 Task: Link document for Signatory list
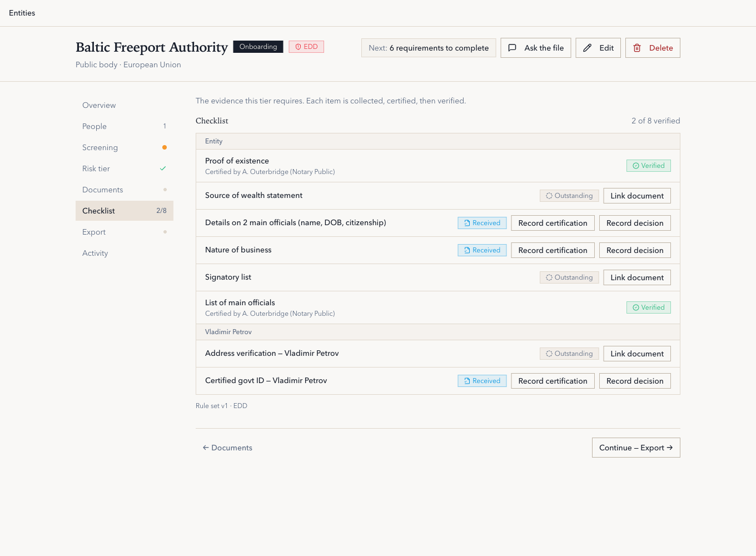tap(637, 277)
